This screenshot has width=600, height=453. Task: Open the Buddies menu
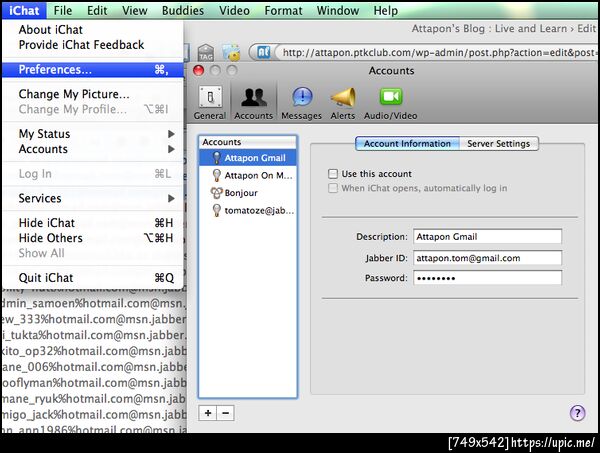click(183, 10)
